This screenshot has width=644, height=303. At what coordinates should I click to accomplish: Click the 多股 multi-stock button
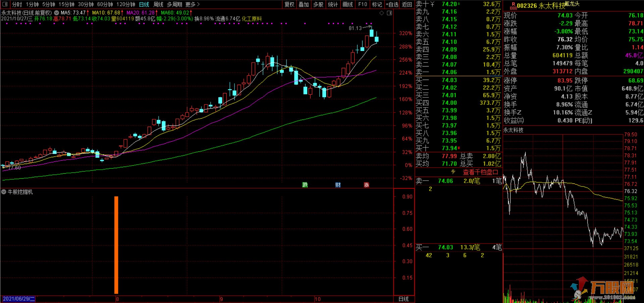(x=318, y=4)
